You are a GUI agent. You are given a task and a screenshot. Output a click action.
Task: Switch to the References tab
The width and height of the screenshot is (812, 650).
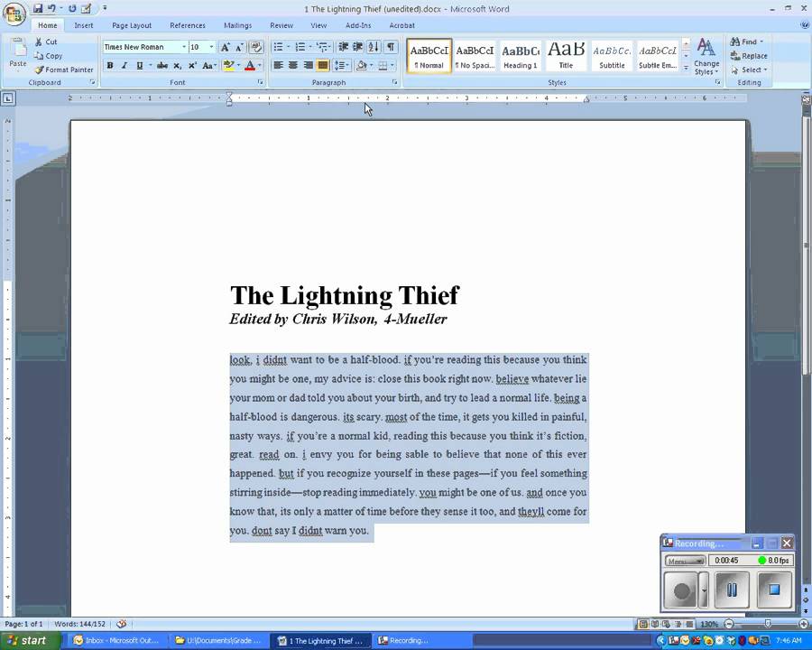tap(188, 25)
